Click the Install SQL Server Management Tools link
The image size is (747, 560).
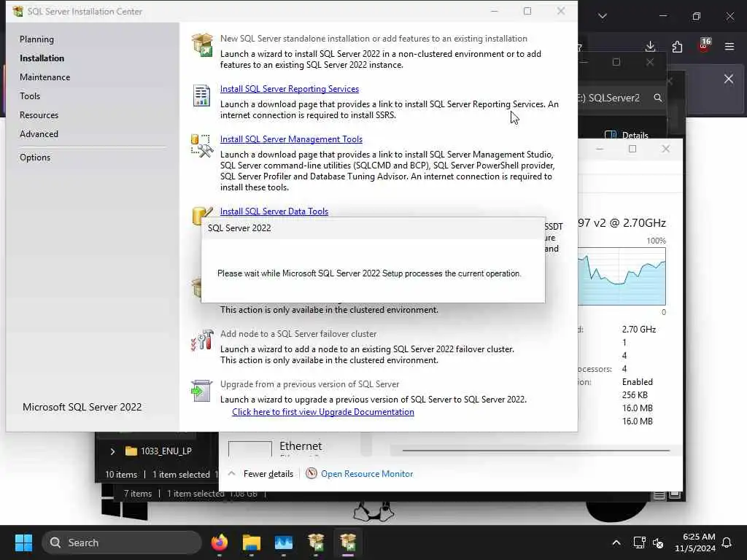click(x=291, y=139)
